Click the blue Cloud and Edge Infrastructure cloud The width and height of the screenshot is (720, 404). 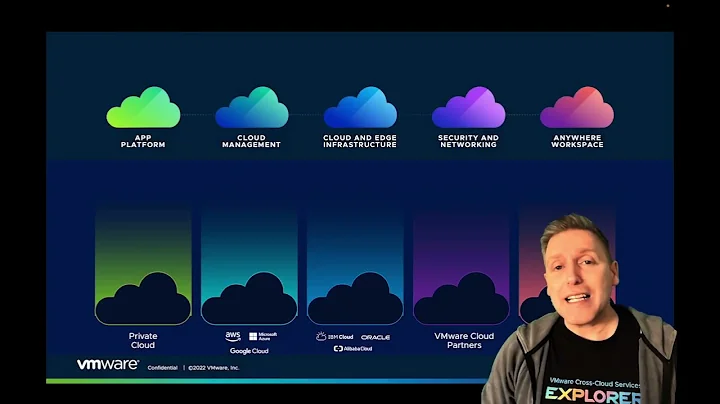(360, 107)
